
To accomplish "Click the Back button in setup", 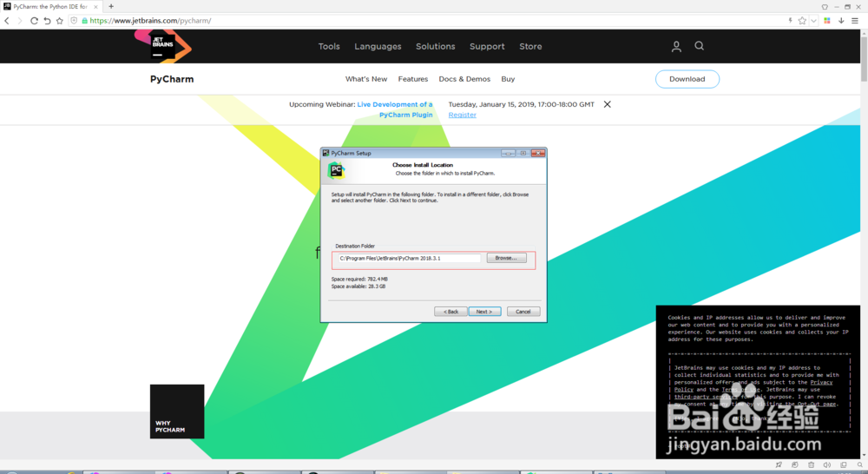I will tap(450, 312).
